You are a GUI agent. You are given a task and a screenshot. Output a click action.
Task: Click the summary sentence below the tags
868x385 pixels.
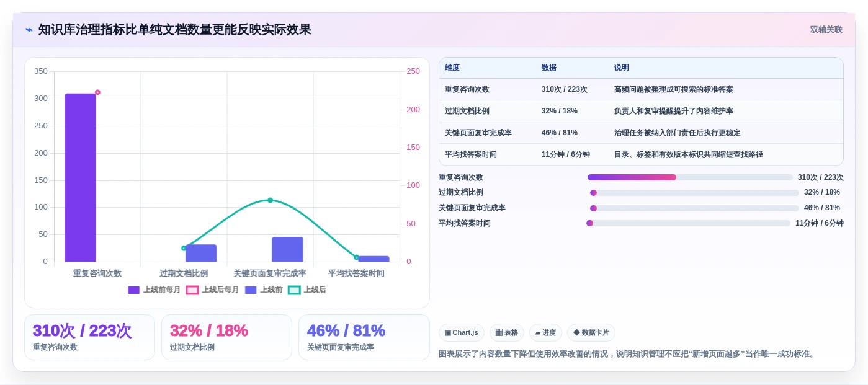[628, 354]
